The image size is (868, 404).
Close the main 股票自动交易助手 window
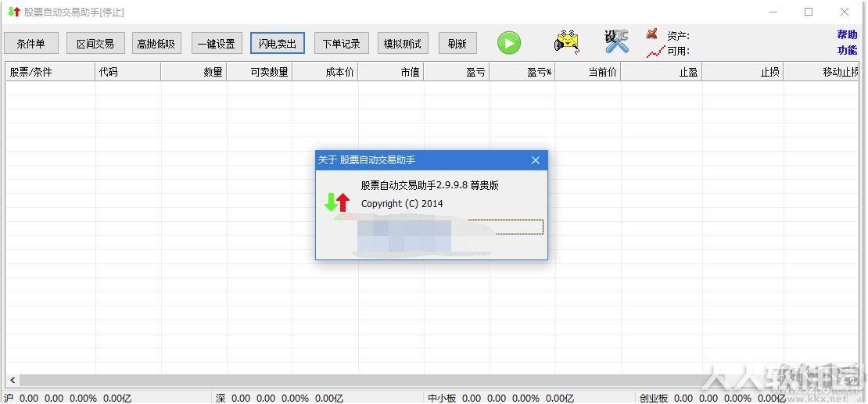tap(845, 12)
